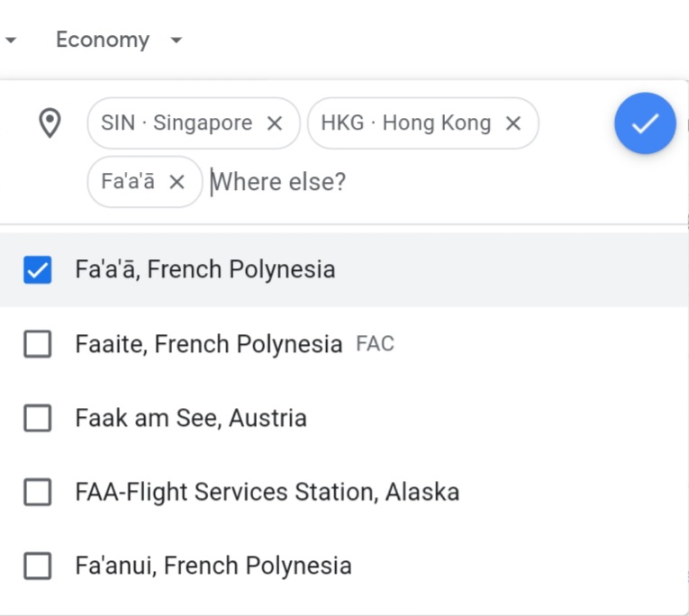Open the Economy class dropdown

click(x=103, y=41)
